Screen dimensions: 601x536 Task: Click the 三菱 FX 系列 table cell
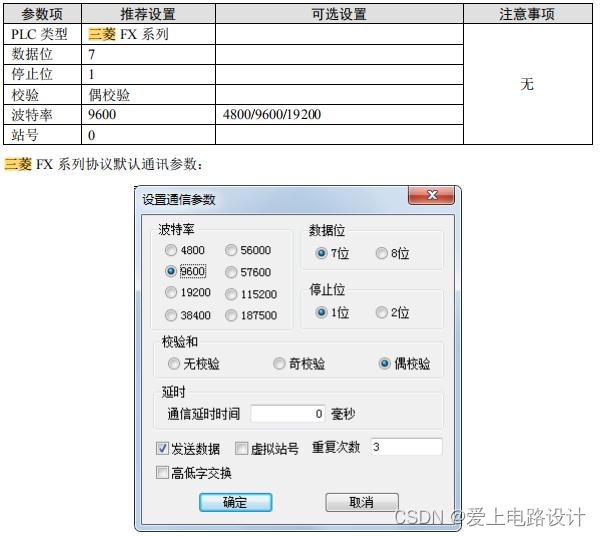148,34
